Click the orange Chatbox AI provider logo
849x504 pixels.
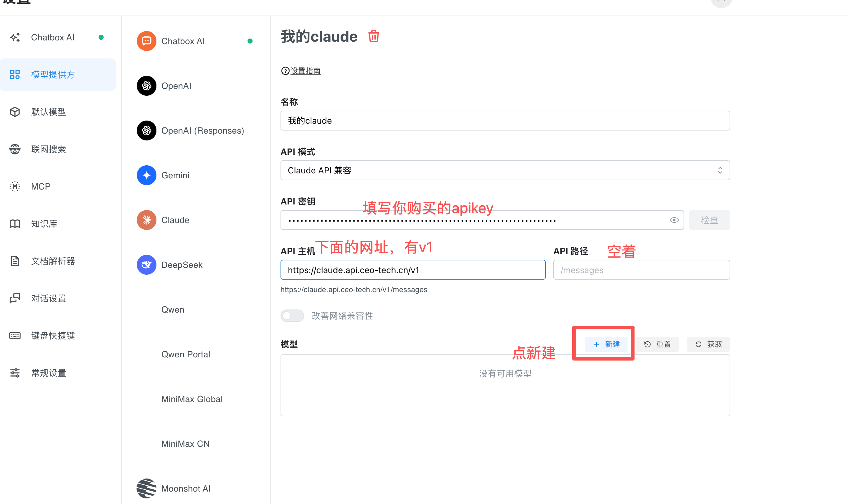click(x=146, y=41)
